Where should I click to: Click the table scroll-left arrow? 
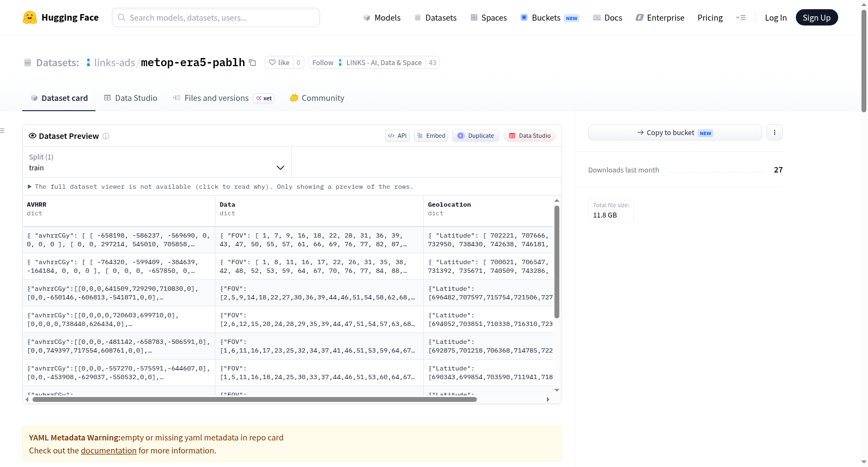click(x=27, y=399)
